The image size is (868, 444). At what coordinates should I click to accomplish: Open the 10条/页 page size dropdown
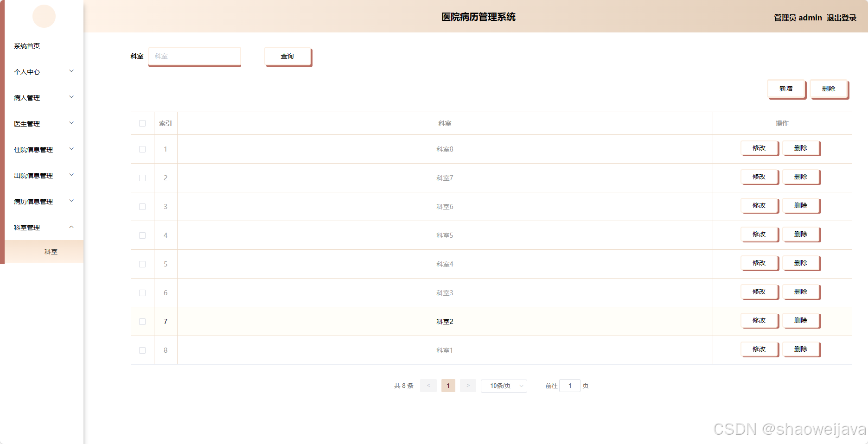pyautogui.click(x=504, y=386)
